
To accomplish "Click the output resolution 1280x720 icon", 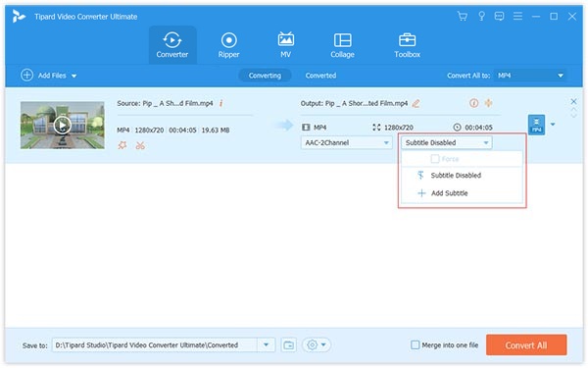I will pos(376,128).
